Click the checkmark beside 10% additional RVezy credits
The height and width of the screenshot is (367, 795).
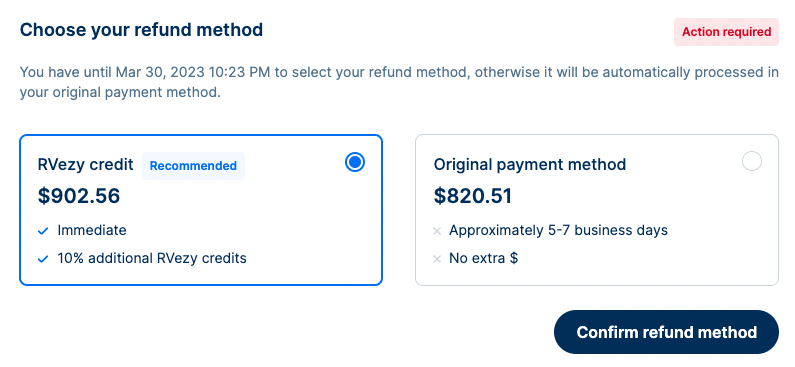pos(43,259)
